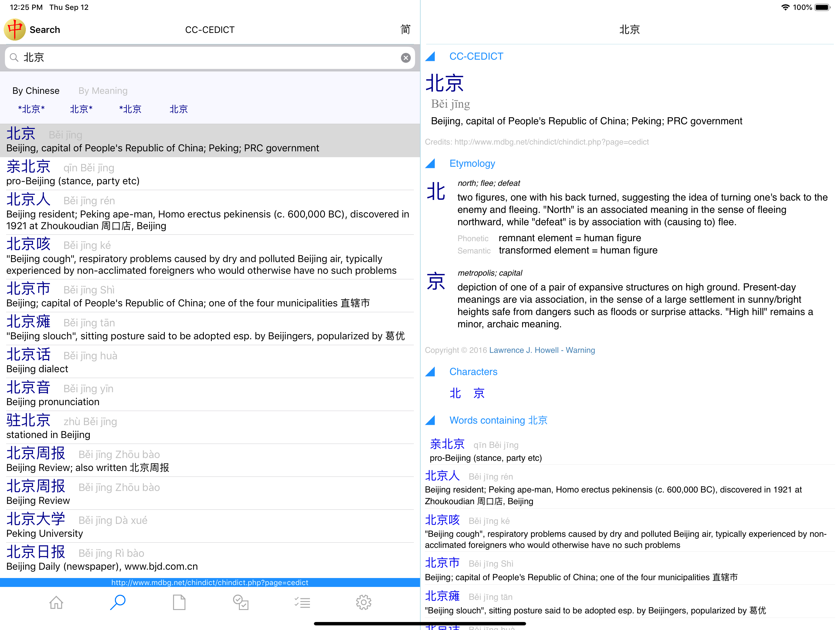Open the Search tab magnifier icon
This screenshot has width=840, height=630.
pos(118,602)
